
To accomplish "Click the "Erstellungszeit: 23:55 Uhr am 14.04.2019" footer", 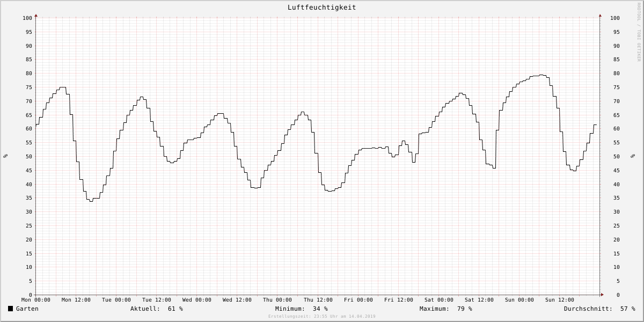I will [x=322, y=317].
